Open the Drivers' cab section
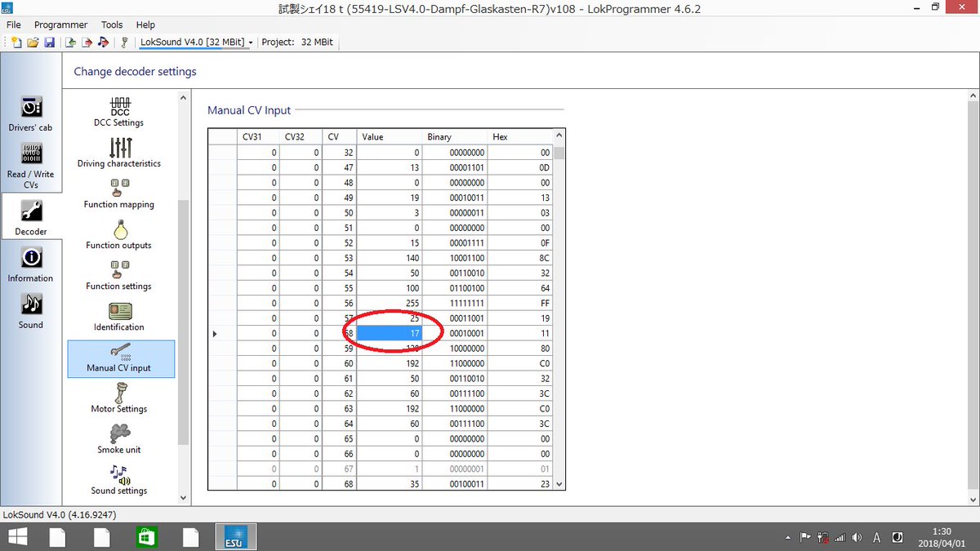This screenshot has height=551, width=980. (x=30, y=114)
